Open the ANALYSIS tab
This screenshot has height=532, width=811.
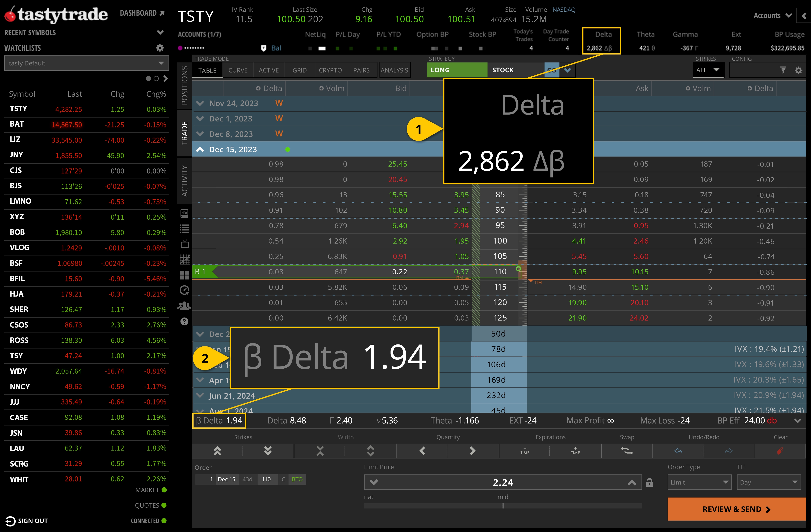point(395,70)
